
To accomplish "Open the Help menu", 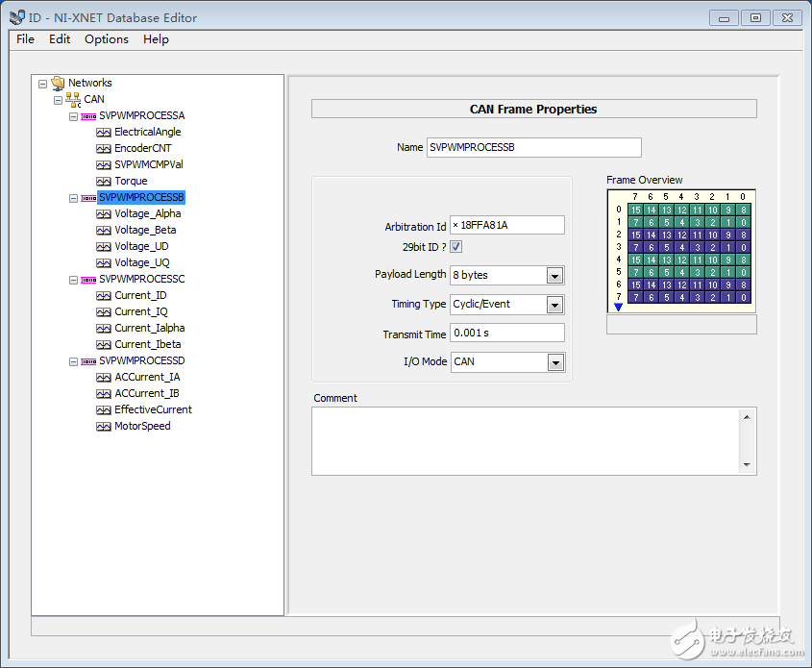I will (156, 39).
